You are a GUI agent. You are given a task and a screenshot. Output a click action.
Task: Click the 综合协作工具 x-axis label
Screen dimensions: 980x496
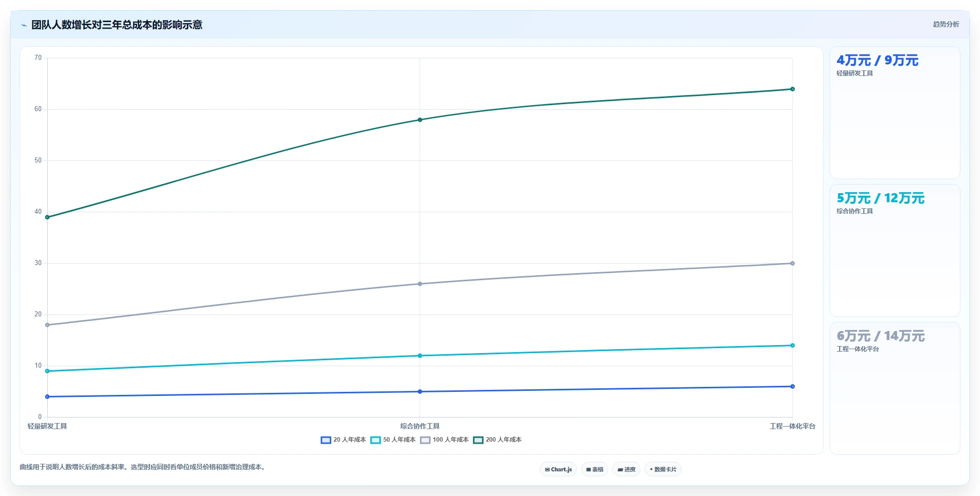[x=420, y=426]
